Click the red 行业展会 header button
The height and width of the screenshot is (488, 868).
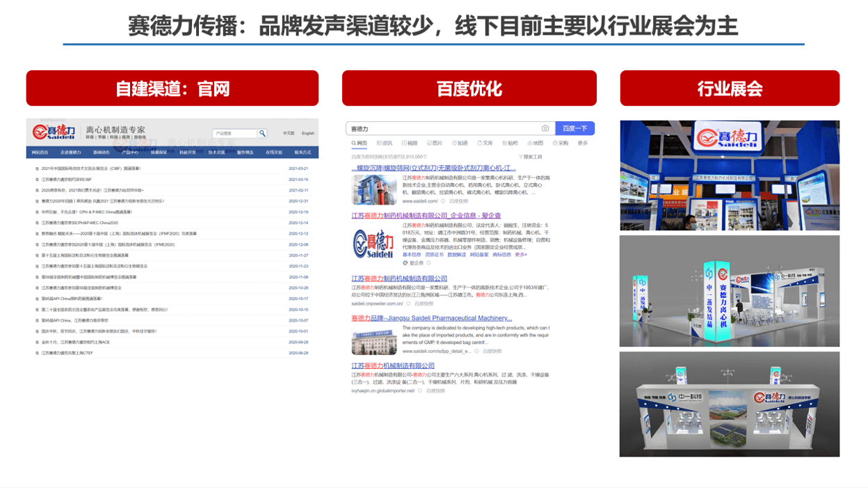coord(729,88)
